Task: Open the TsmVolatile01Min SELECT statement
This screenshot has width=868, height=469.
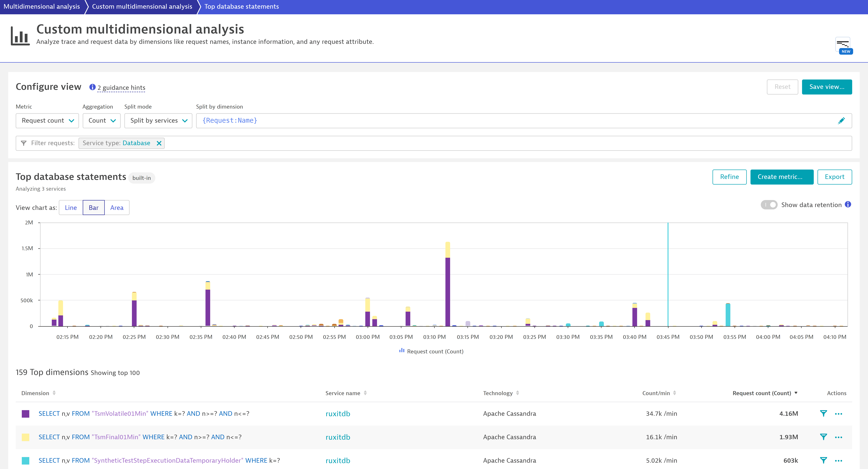Action: pos(144,414)
